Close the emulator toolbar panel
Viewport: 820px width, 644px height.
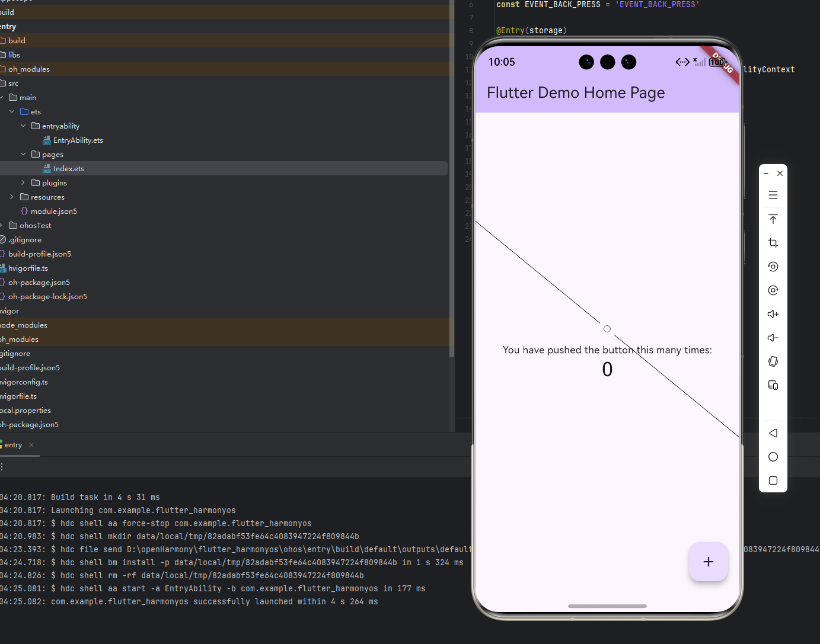[x=780, y=174]
